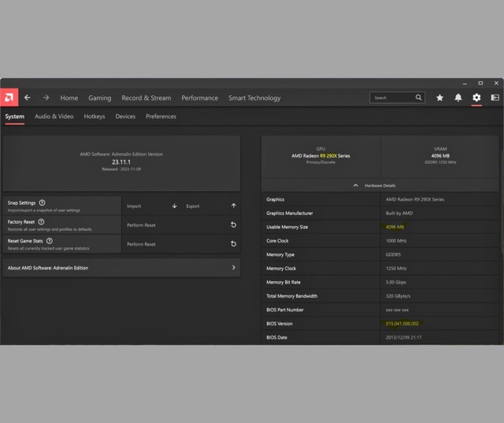Click Factory Reset circular arrow icon
The height and width of the screenshot is (423, 504).
(x=234, y=225)
